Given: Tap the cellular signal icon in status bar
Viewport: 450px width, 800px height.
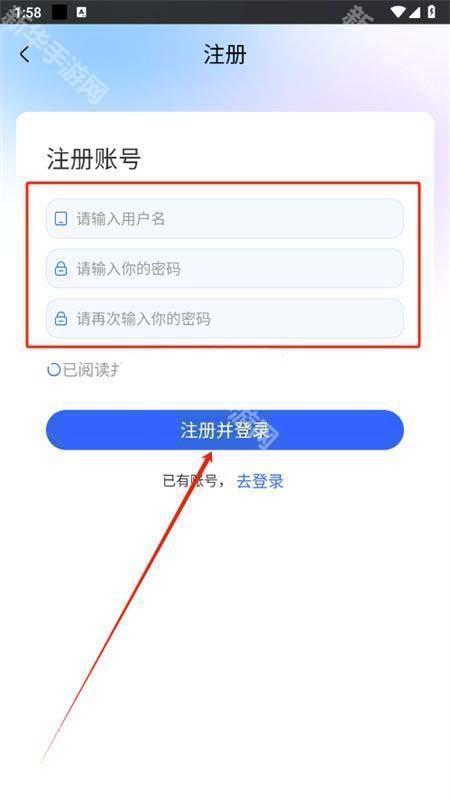Looking at the screenshot, I should [415, 12].
